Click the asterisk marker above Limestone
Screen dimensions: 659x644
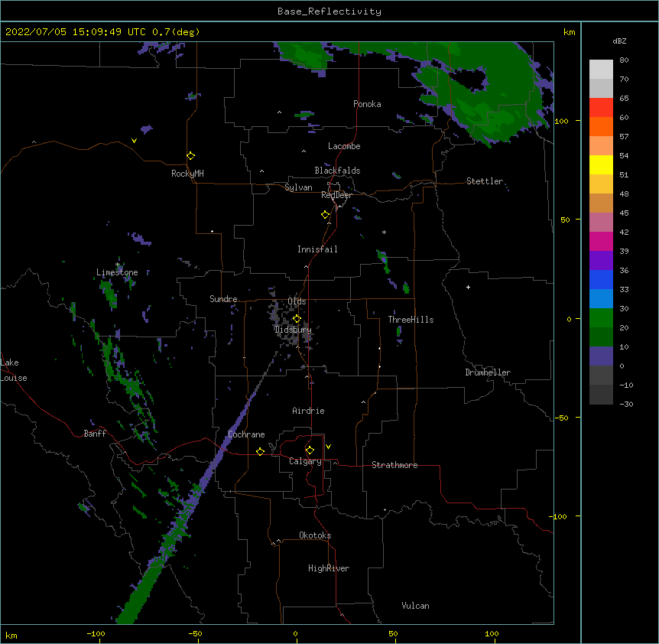pos(118,265)
